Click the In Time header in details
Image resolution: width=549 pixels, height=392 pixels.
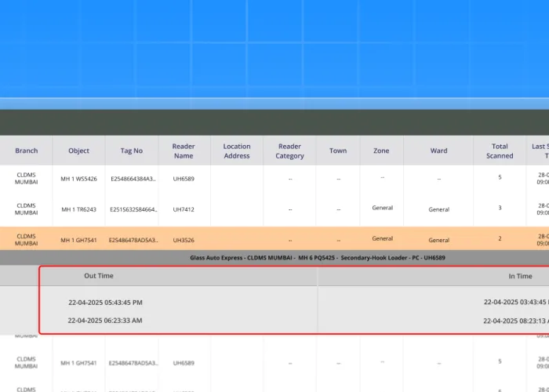click(519, 276)
